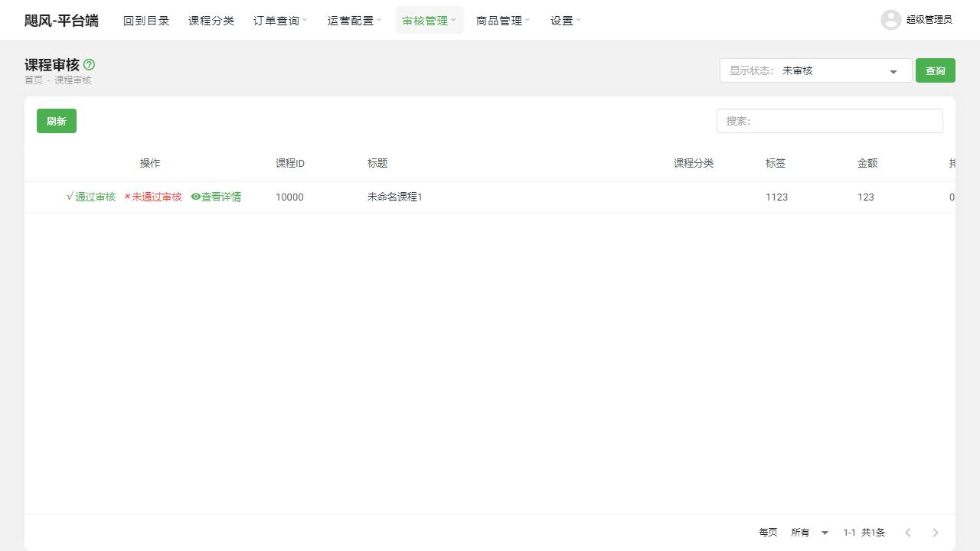The width and height of the screenshot is (980, 551).
Task: Click the help question mark beside 课程审核
Action: pos(90,65)
